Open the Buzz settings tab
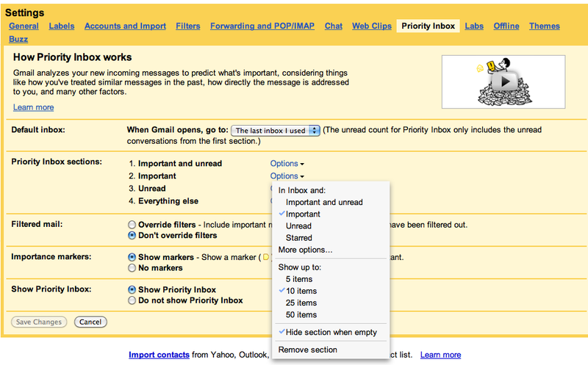The width and height of the screenshot is (588, 365). click(18, 39)
